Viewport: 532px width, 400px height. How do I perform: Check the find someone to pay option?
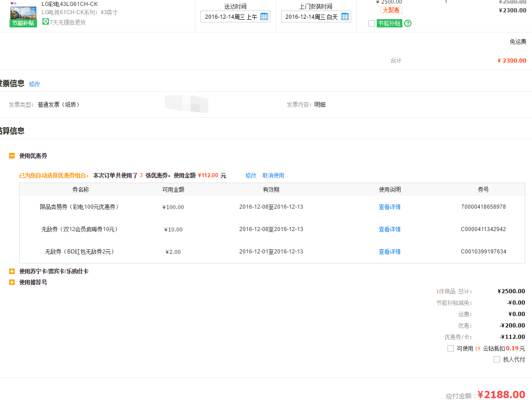pos(497,359)
